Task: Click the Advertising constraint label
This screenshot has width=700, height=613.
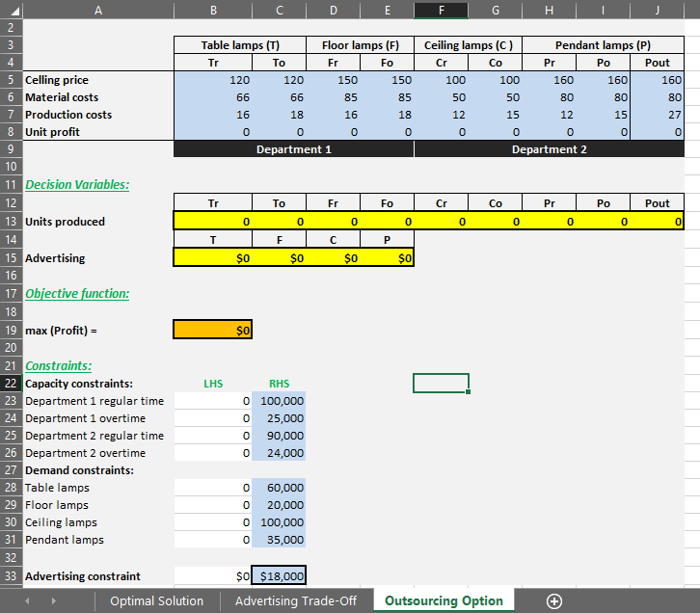Action: 83,576
